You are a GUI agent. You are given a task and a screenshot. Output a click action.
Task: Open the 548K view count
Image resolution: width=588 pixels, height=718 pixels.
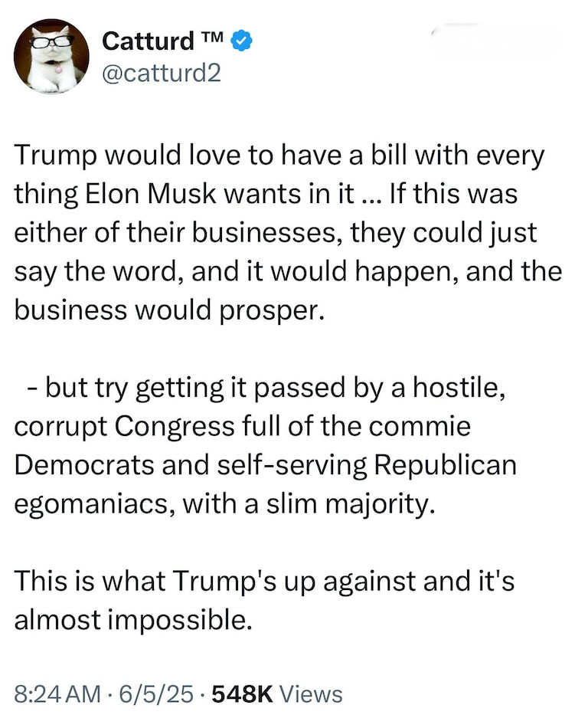(242, 694)
